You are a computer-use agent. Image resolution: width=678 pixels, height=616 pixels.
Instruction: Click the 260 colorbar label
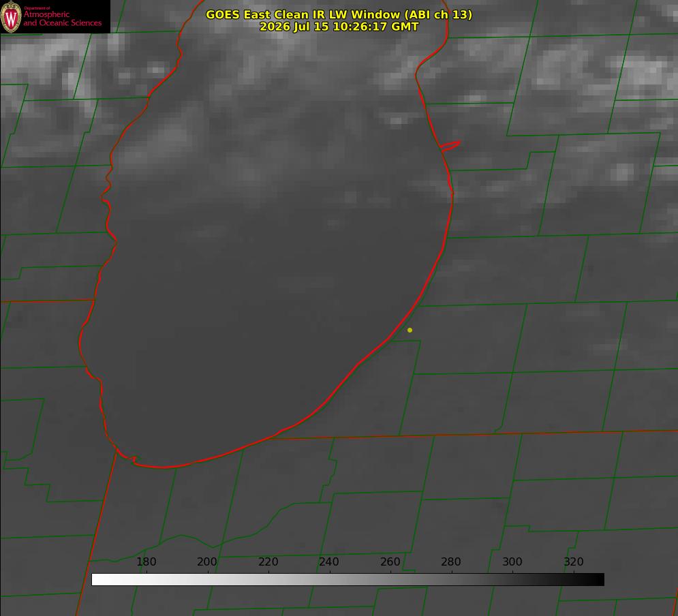390,561
